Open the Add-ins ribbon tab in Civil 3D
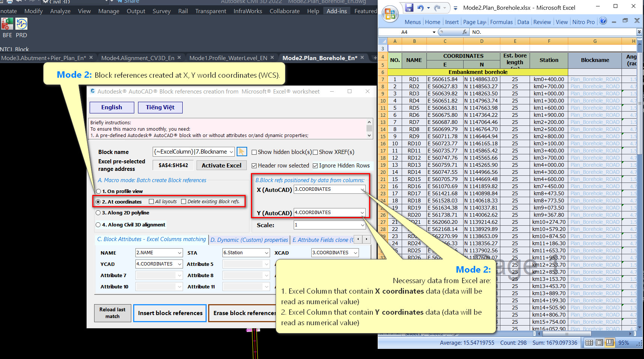Viewport: 644px width, 359px height. 336,11
